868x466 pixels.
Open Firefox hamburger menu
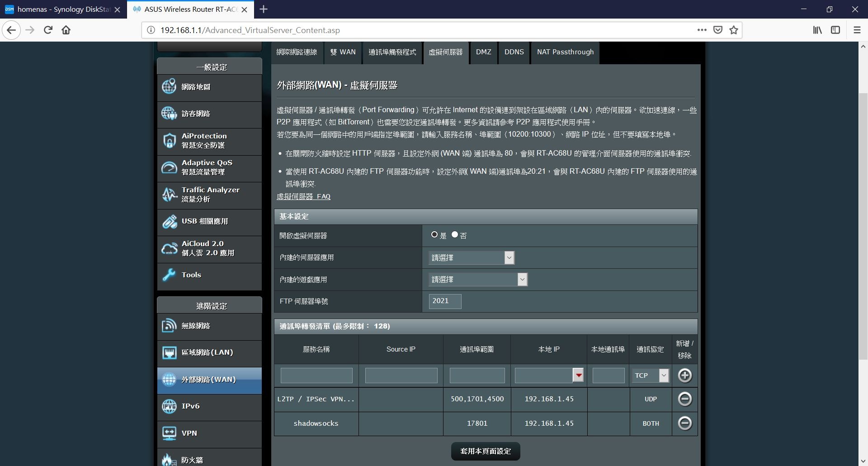tap(857, 30)
